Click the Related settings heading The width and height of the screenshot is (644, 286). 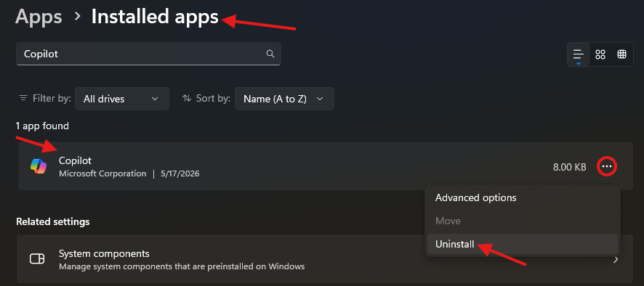coord(52,221)
